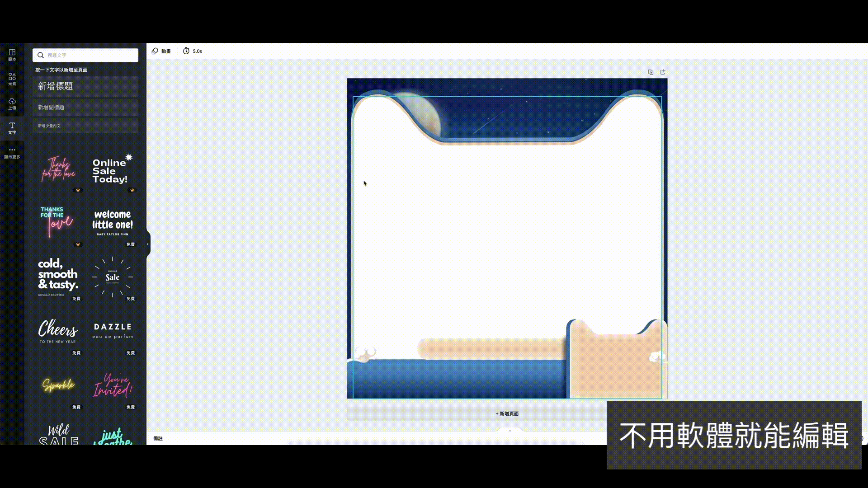Open the Animate (動畫) option
Image resolution: width=868 pixels, height=488 pixels.
click(161, 51)
